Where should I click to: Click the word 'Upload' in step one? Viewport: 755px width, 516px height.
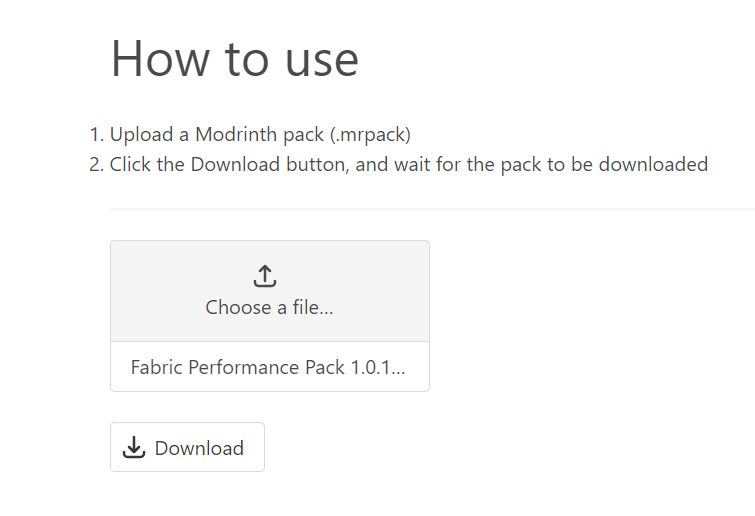142,135
